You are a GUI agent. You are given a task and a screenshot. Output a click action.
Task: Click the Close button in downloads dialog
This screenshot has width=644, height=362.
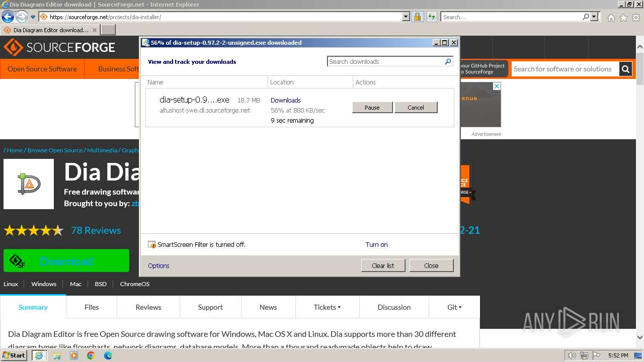(431, 265)
